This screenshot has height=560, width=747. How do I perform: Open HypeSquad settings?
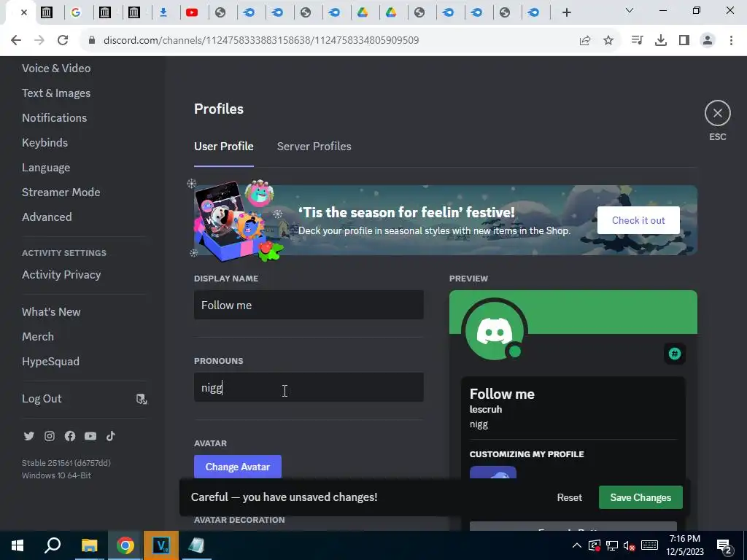(x=50, y=362)
